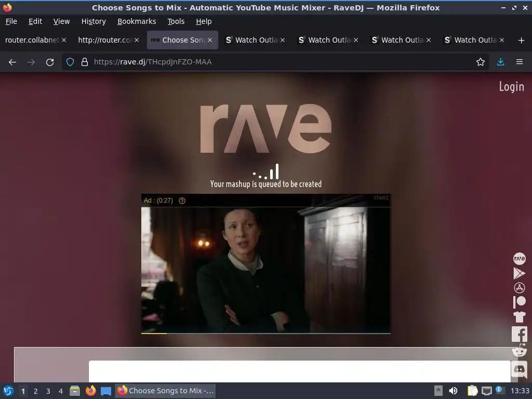Close the Choose Songs tab

click(210, 40)
